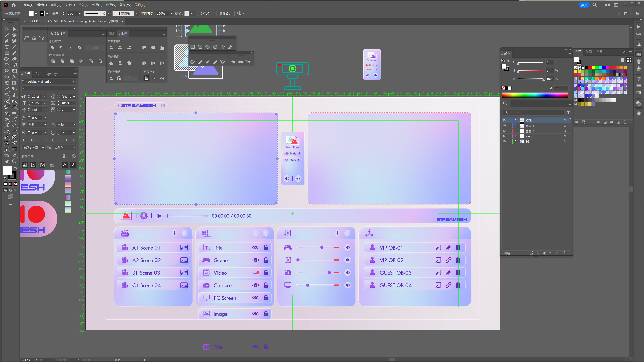
Task: Hide the iCON layer
Action: [504, 120]
